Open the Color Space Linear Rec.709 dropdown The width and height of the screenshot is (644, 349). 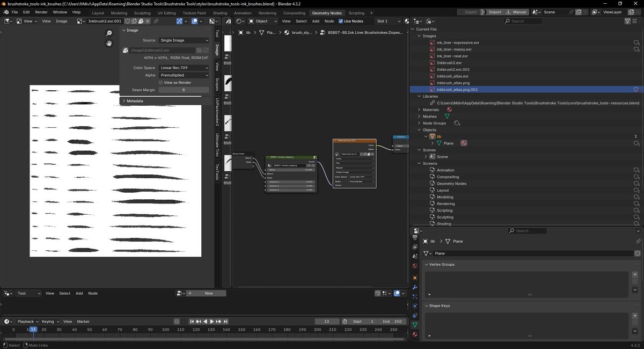click(x=184, y=68)
